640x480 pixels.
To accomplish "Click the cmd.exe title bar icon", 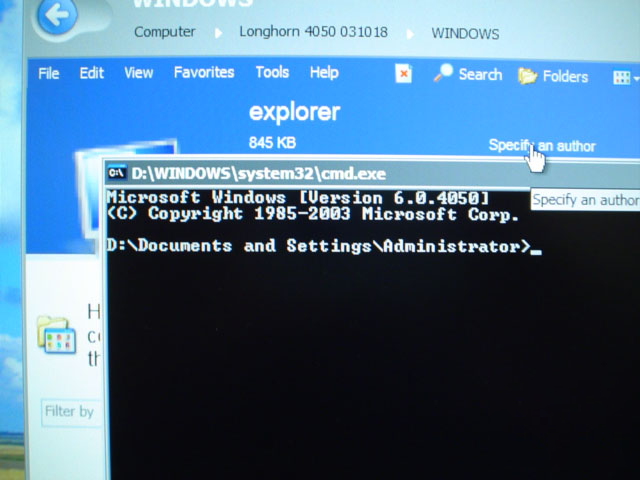I will coord(117,173).
